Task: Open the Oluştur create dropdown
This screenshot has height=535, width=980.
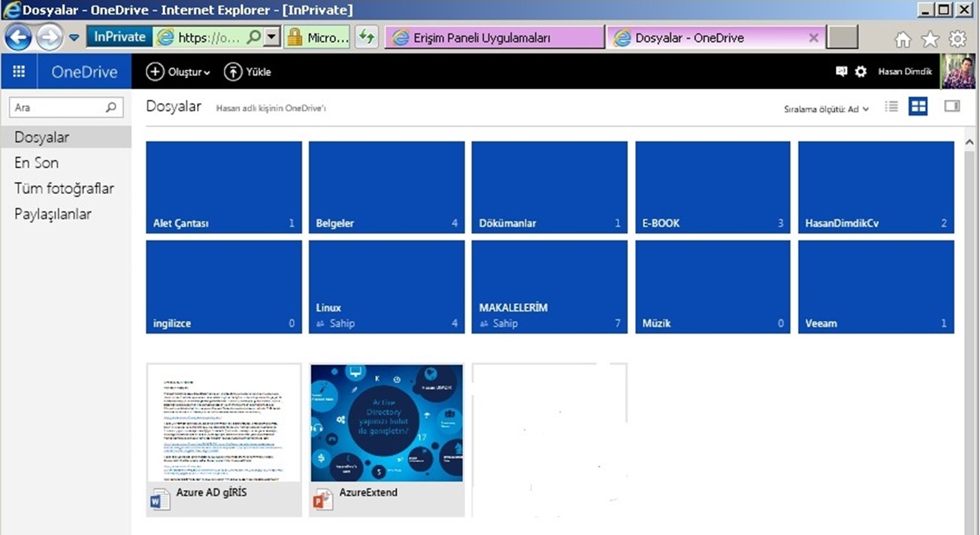Action: [x=178, y=72]
